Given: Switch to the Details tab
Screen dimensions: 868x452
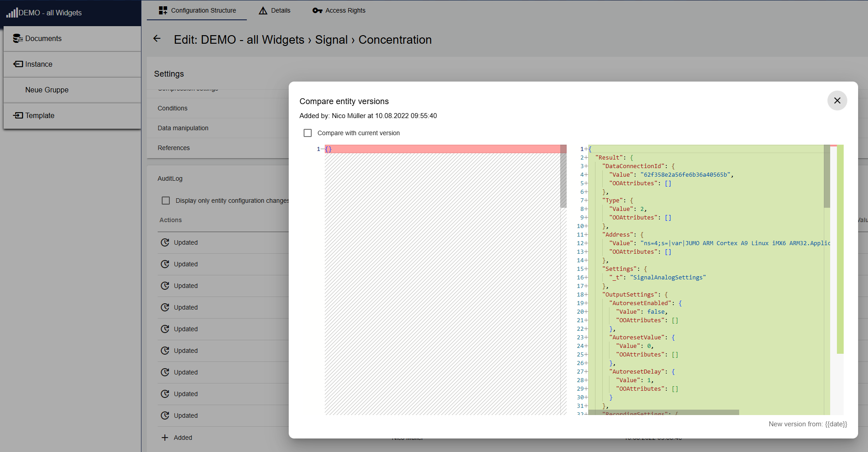Looking at the screenshot, I should (275, 10).
